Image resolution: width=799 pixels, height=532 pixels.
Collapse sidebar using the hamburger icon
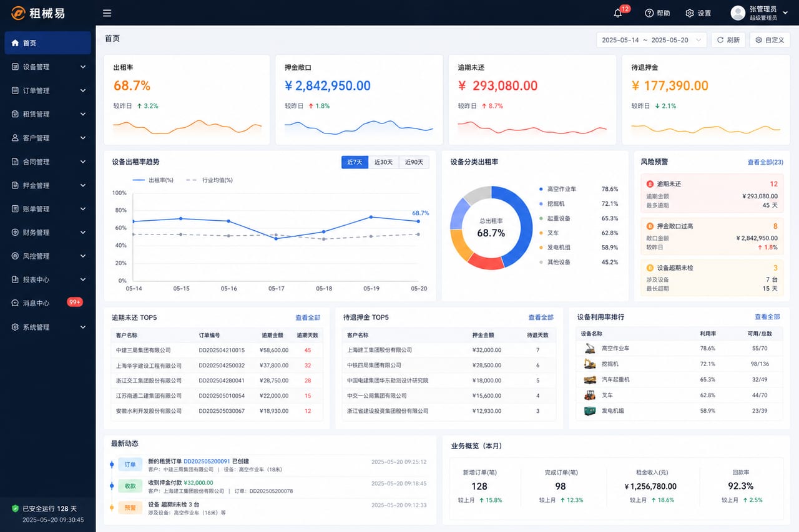click(x=107, y=13)
